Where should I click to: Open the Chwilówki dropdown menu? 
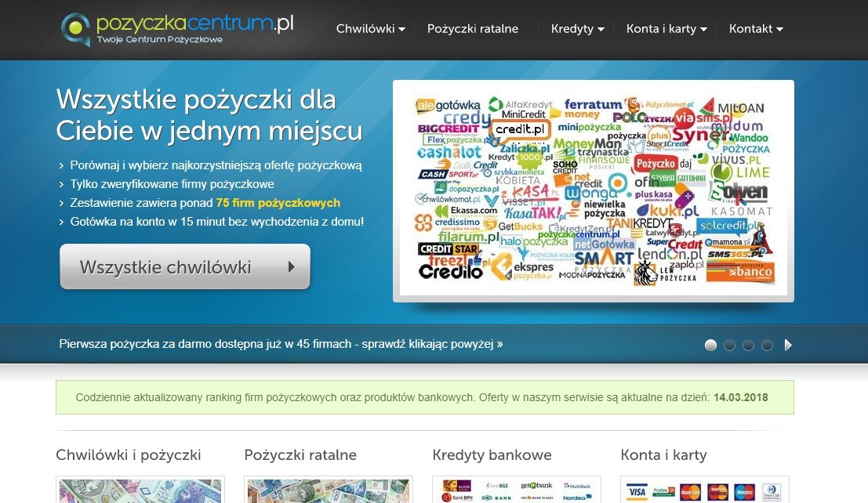coord(370,28)
